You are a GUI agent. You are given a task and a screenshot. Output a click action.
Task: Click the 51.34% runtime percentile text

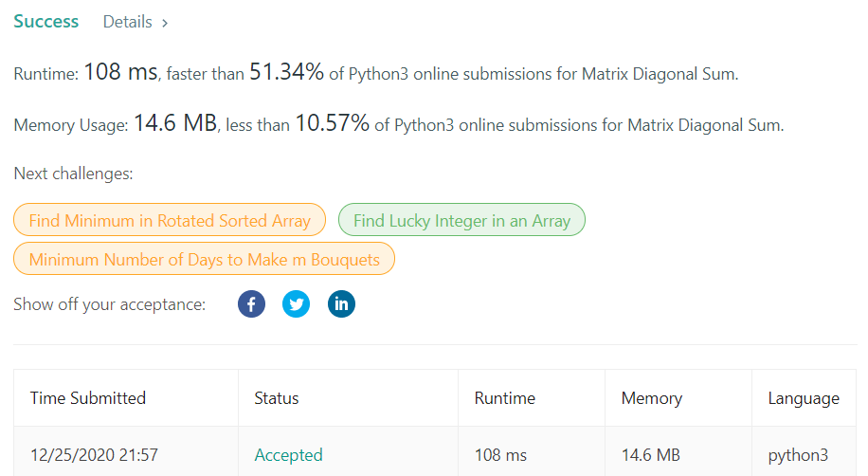click(x=286, y=72)
